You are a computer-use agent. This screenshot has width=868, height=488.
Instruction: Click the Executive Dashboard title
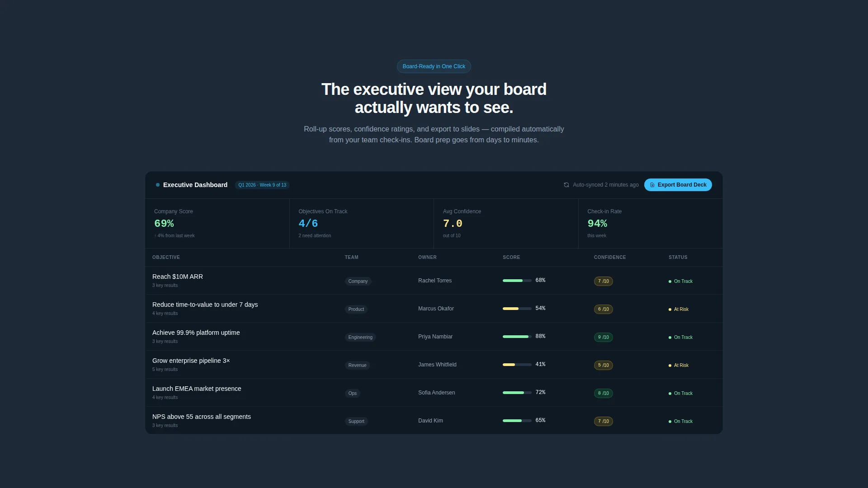(x=195, y=185)
